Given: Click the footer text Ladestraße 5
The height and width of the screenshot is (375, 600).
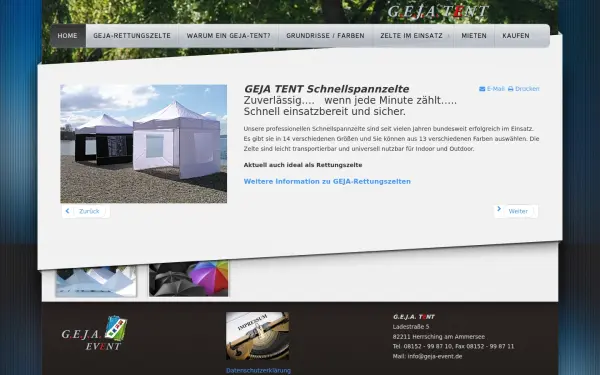Looking at the screenshot, I should pyautogui.click(x=411, y=327).
